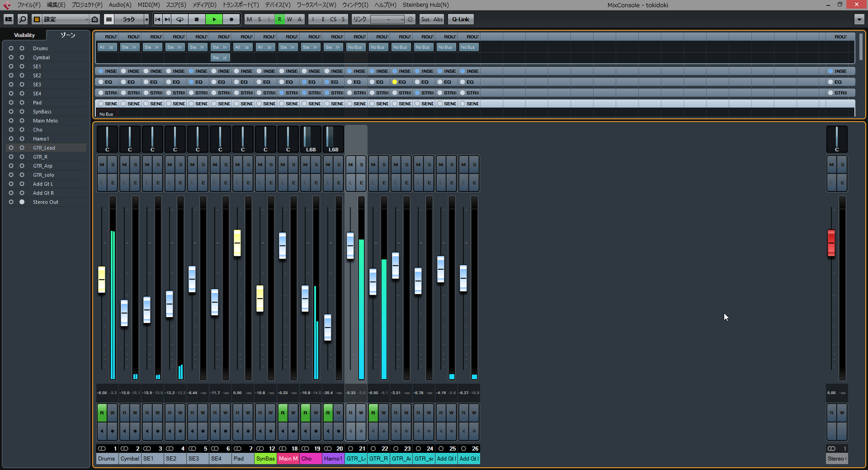The width and height of the screenshot is (868, 470).
Task: Expand the Drums EQ rack
Action: [x=107, y=82]
